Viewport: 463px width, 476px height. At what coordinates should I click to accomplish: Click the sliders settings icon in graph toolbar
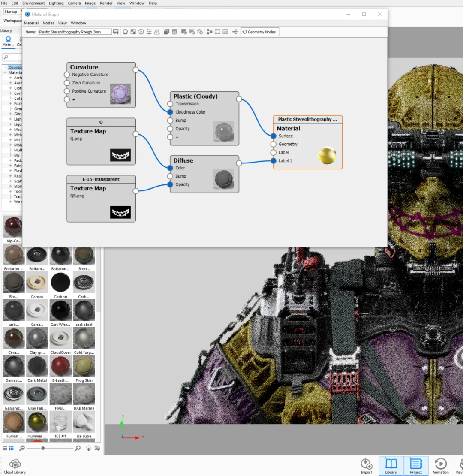tap(149, 32)
